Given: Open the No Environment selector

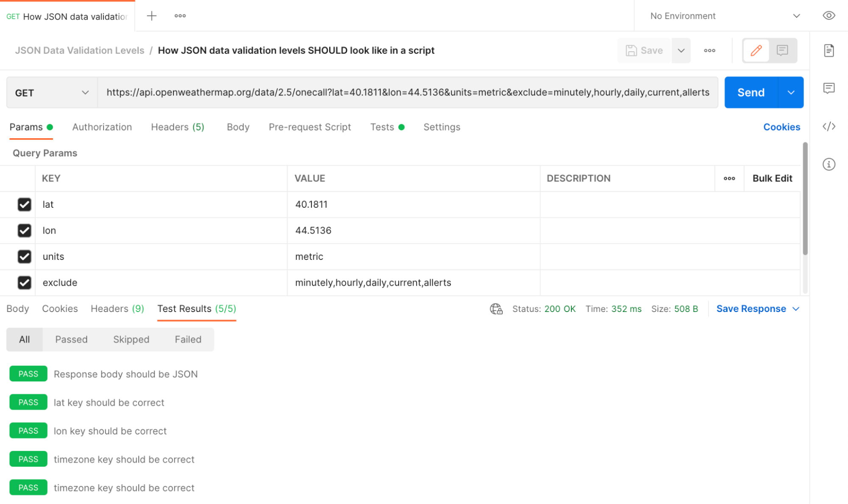Looking at the screenshot, I should [725, 16].
